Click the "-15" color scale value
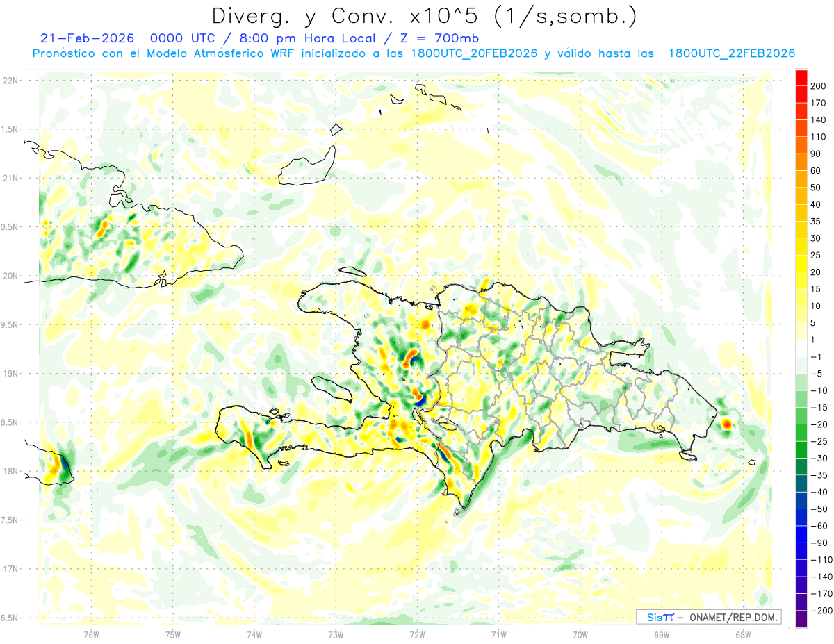The width and height of the screenshot is (834, 644). point(819,408)
